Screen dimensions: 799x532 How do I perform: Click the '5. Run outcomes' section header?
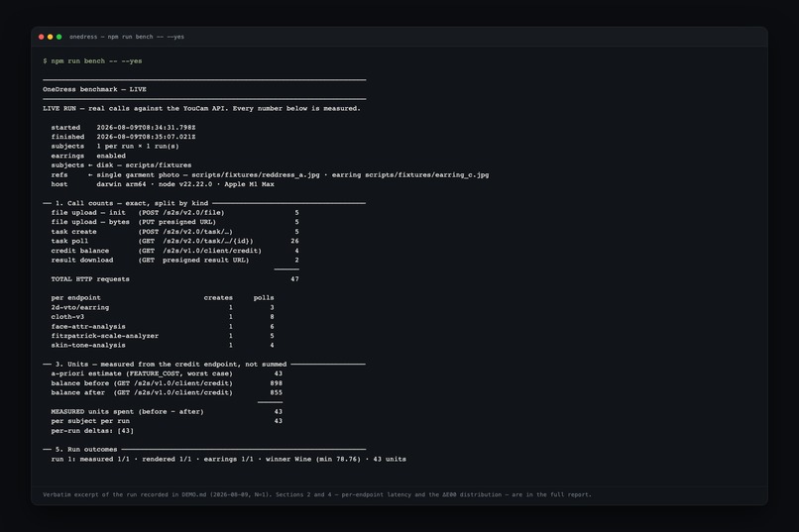[x=204, y=450]
